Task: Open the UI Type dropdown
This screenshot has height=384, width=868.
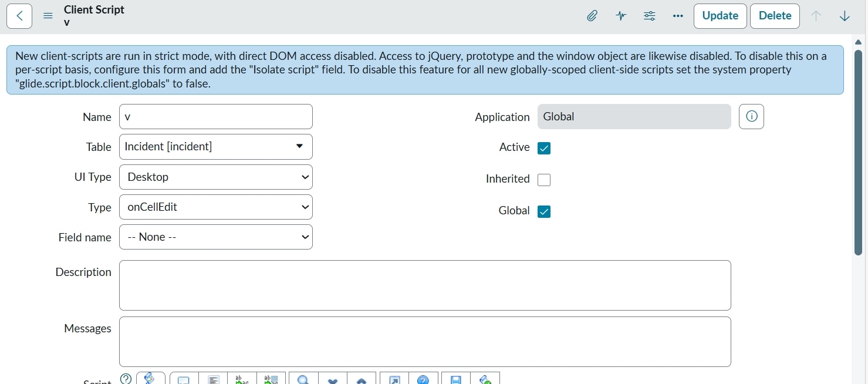Action: click(x=216, y=177)
